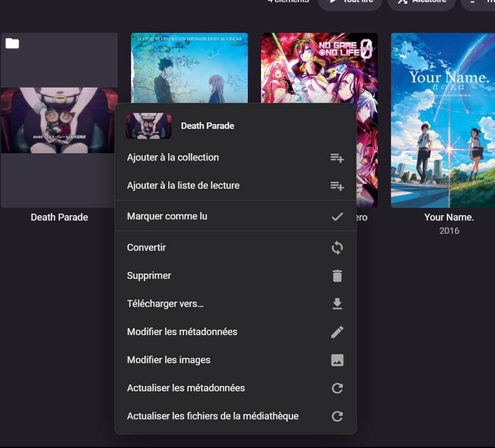This screenshot has height=448, width=495.
Task: Select Actualiser les métadonnées
Action: point(236,388)
